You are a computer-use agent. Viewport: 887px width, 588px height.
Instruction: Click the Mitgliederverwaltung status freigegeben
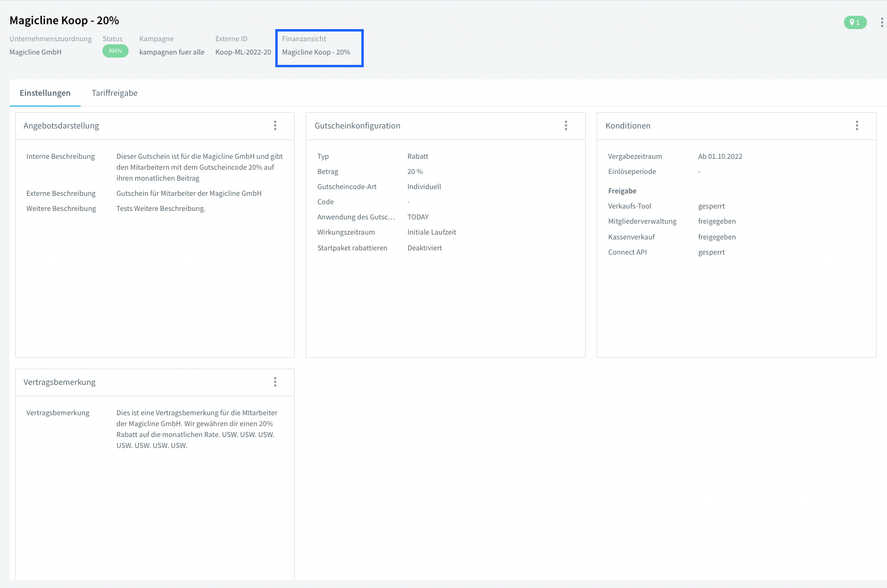pos(717,221)
